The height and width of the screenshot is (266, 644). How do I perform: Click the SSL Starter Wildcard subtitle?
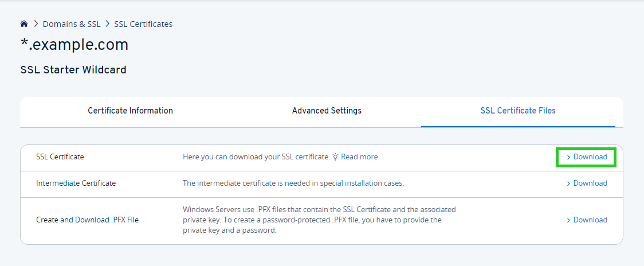(x=73, y=70)
